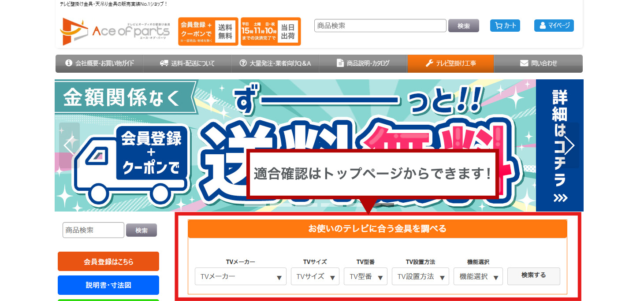This screenshot has width=644, height=301.
Task: Expand the TV型番 dropdown
Action: pyautogui.click(x=365, y=276)
